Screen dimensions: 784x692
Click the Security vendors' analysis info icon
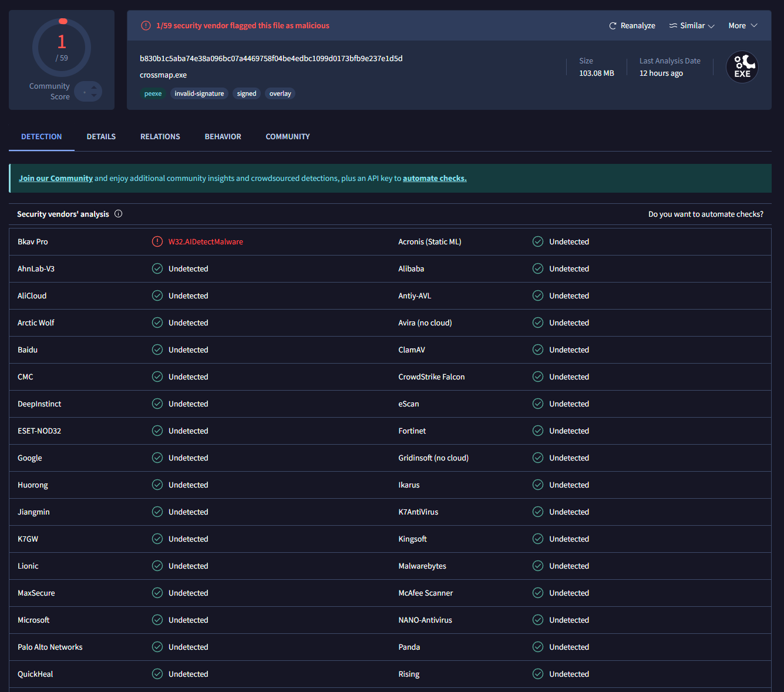click(118, 214)
